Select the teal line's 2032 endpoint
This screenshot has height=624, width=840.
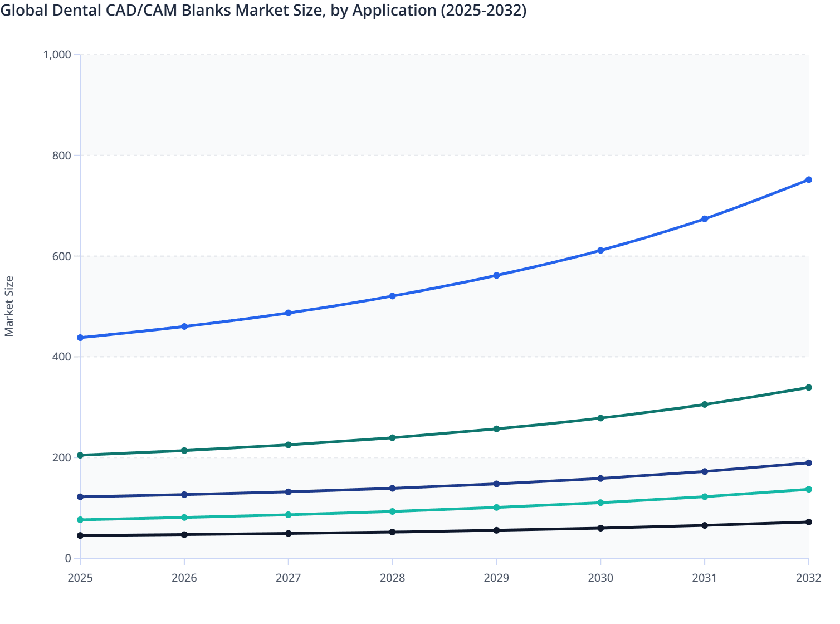[x=808, y=489]
